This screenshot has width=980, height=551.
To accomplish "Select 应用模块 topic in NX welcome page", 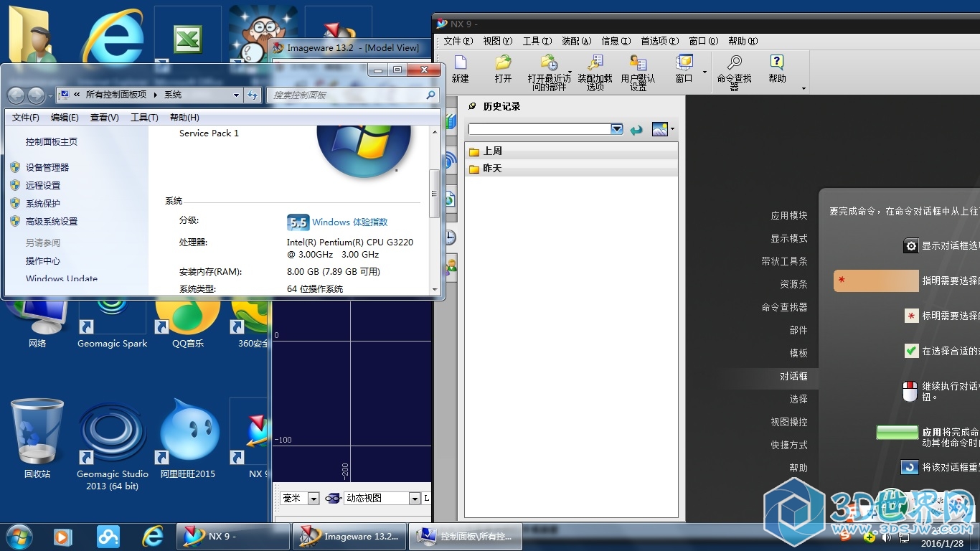I will pos(789,215).
